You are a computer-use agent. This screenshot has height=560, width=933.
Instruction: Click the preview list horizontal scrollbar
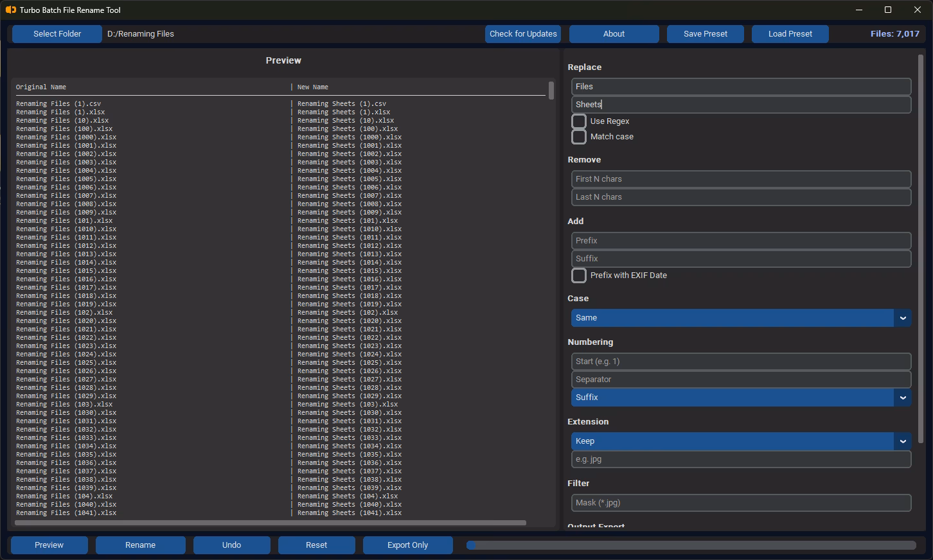[271, 523]
